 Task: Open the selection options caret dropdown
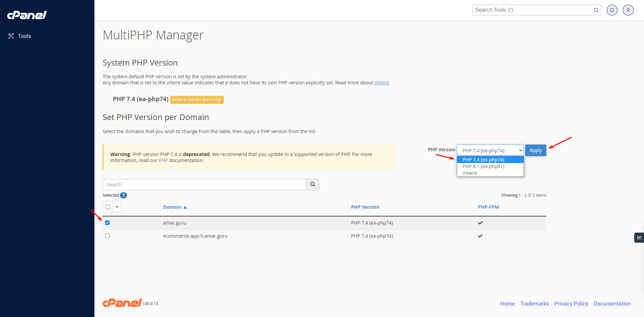coord(117,207)
